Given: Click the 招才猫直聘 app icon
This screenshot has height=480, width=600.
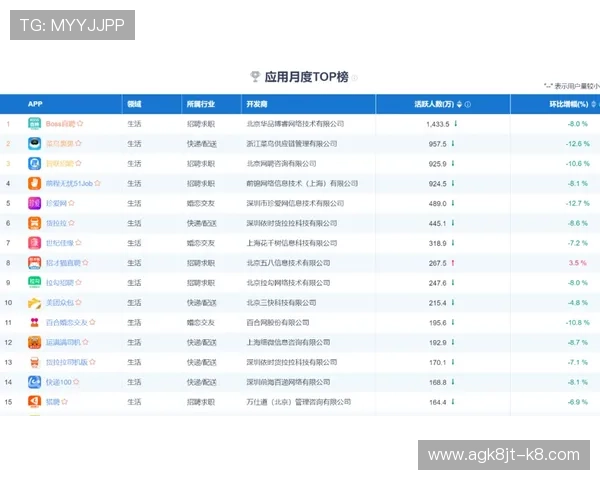Looking at the screenshot, I should [34, 263].
